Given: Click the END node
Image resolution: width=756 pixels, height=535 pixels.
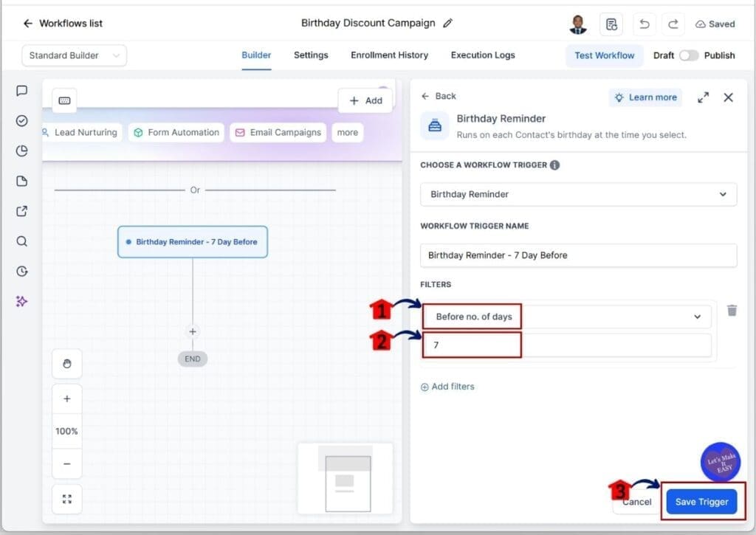Looking at the screenshot, I should (x=193, y=359).
